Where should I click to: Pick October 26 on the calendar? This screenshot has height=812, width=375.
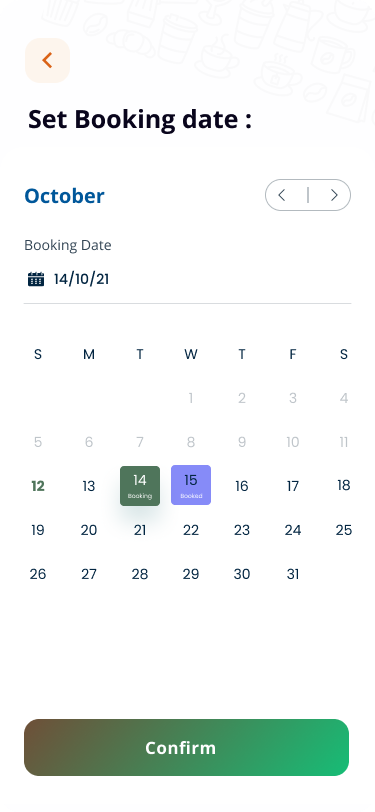point(38,574)
